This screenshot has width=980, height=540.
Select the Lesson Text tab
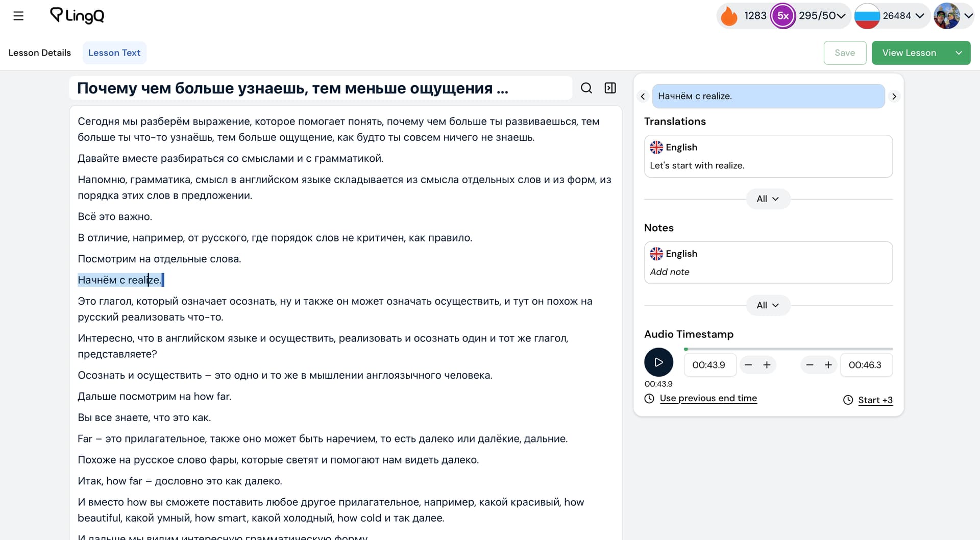point(114,53)
